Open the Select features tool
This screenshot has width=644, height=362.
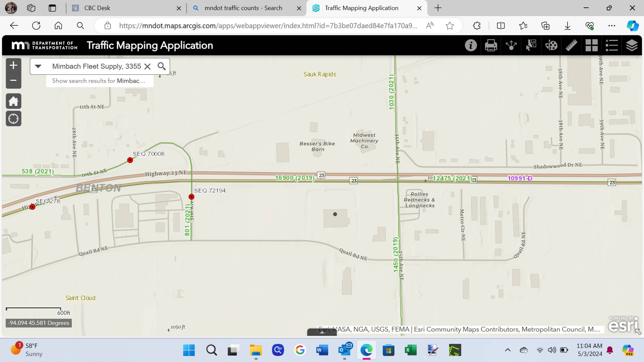(x=531, y=45)
